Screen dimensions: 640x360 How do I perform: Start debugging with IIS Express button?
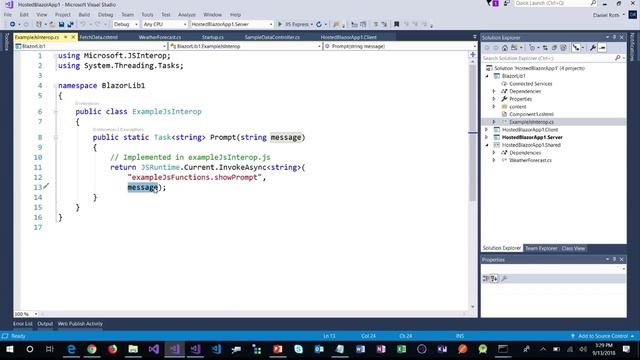(295, 24)
